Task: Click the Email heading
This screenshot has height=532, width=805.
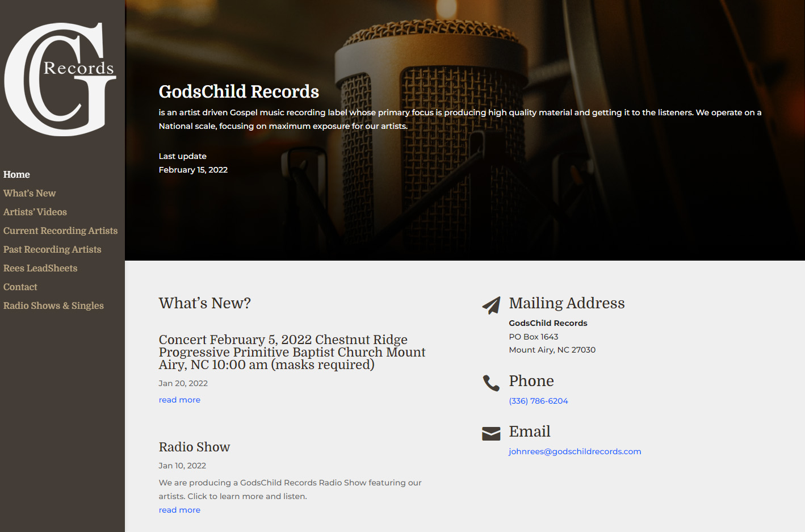Action: (530, 432)
